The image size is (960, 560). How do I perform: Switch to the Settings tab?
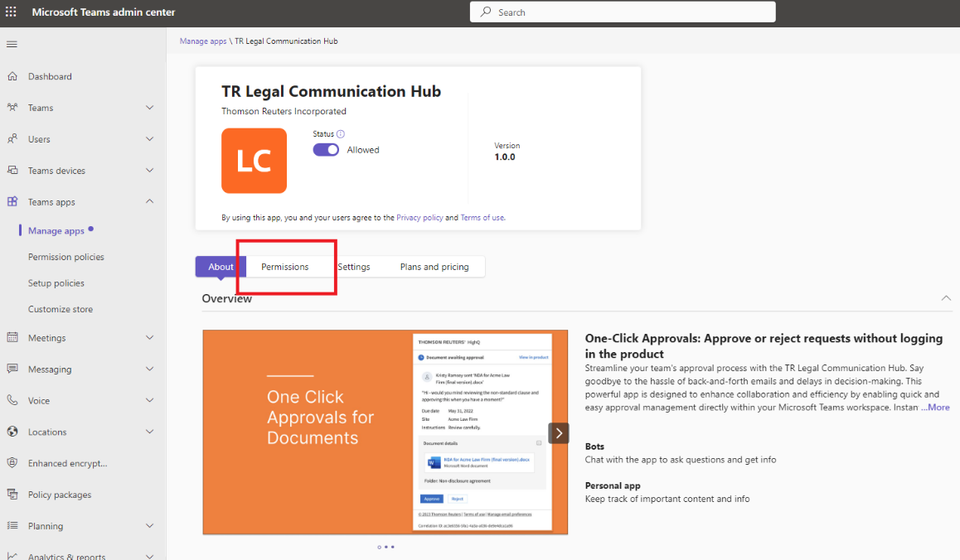point(354,267)
